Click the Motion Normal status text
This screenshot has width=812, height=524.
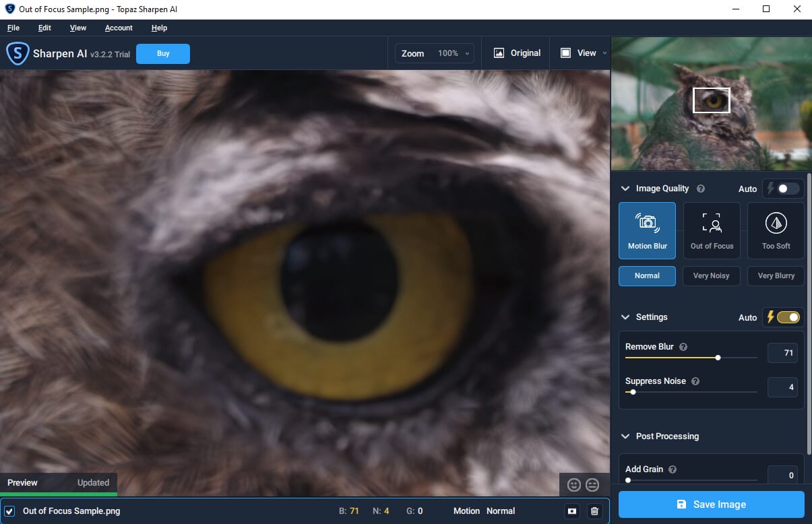coord(484,511)
